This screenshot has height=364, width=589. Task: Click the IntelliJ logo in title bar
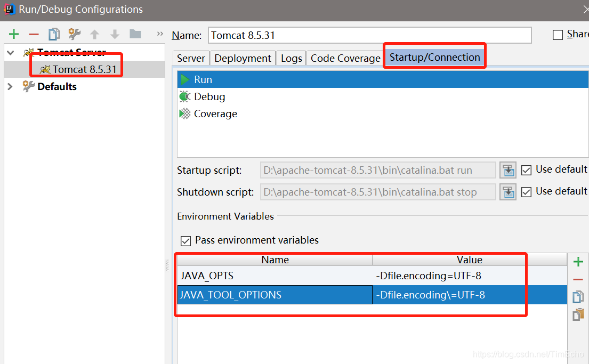pyautogui.click(x=9, y=9)
